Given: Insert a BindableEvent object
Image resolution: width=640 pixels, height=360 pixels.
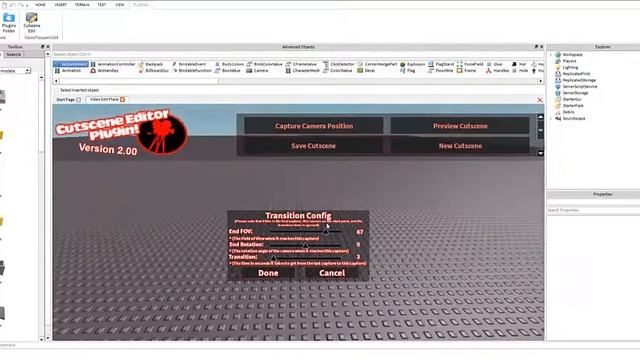Looking at the screenshot, I should [x=189, y=64].
